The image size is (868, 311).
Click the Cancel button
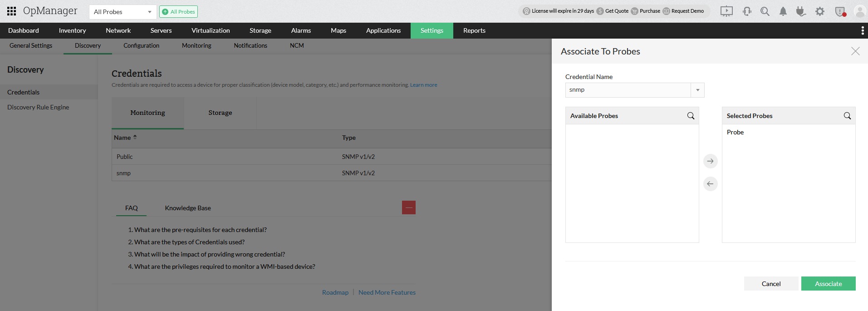click(x=771, y=284)
